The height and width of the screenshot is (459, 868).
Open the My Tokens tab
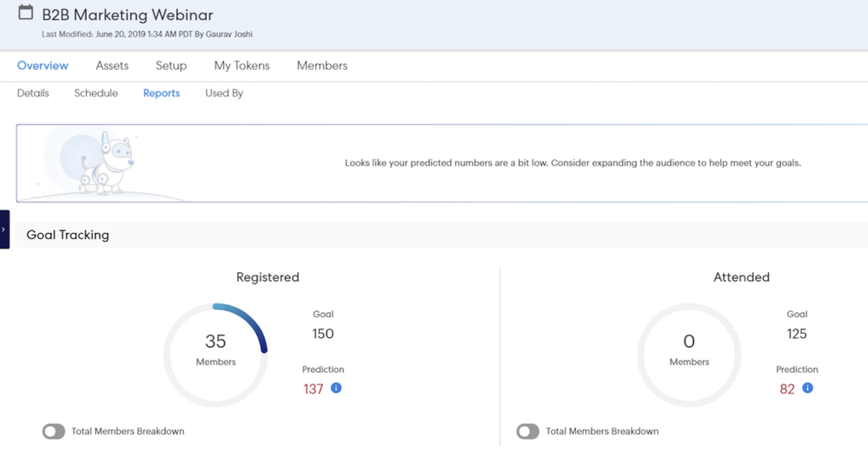[242, 65]
